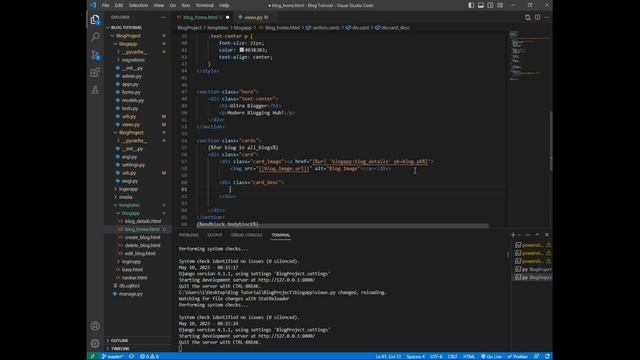Click the div.card_desc breadcrumb
The width and height of the screenshot is (640, 360).
coord(392,28)
